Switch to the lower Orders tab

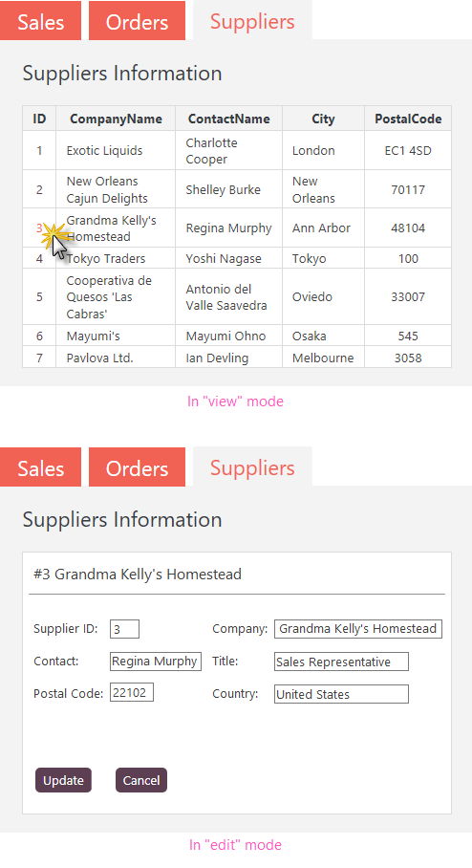tap(137, 467)
